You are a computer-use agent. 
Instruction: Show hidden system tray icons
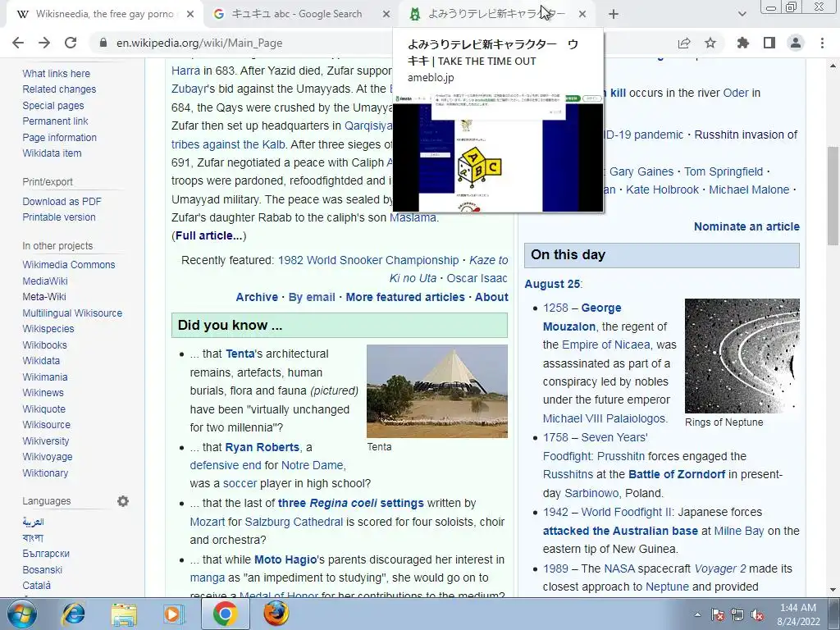coord(697,614)
